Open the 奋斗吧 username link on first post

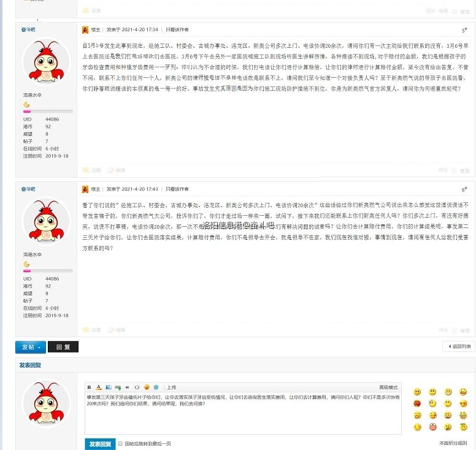point(29,29)
